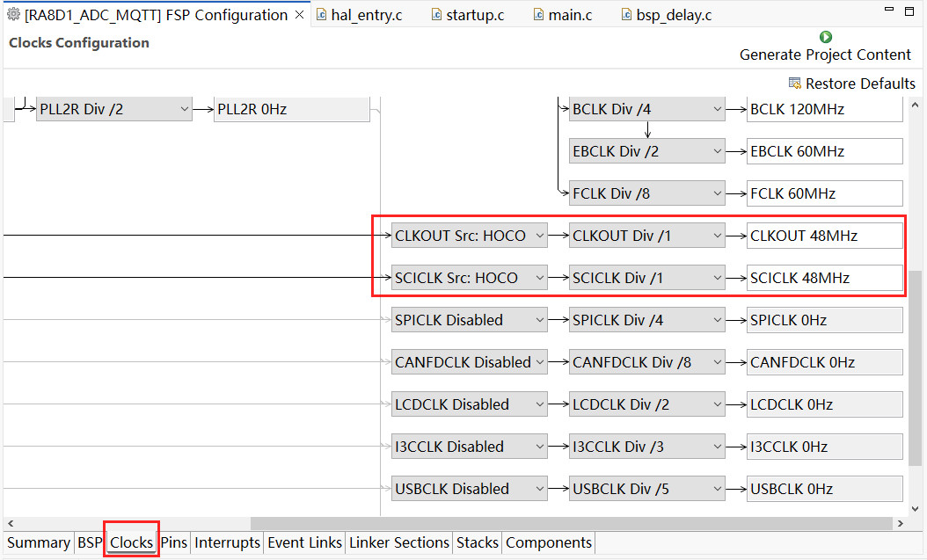Click the startup.c file icon

436,15
